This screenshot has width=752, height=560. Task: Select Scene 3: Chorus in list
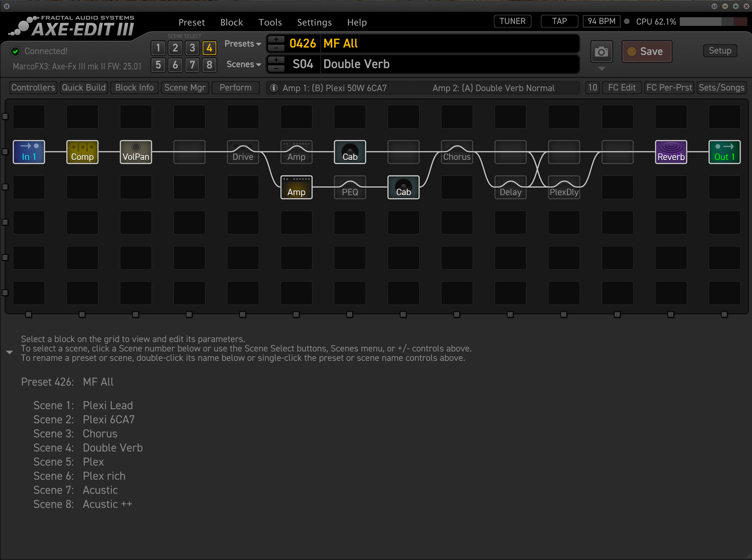click(x=75, y=434)
